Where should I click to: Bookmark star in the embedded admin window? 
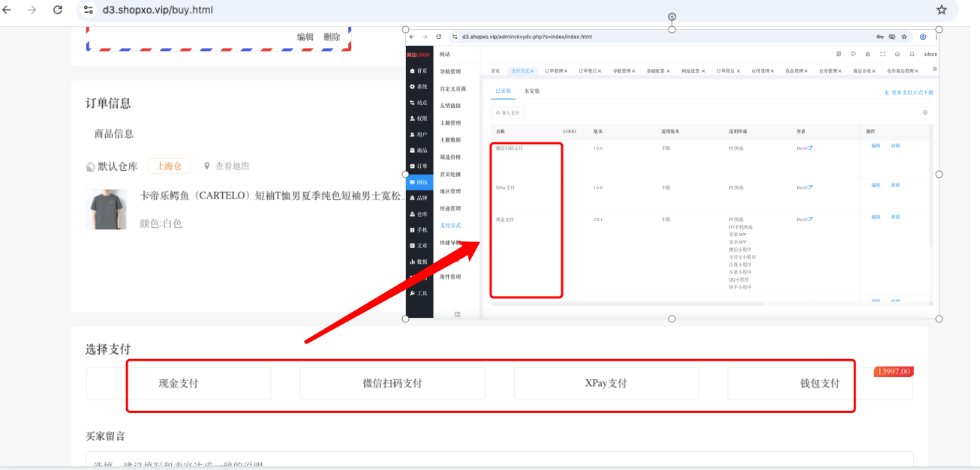click(904, 36)
